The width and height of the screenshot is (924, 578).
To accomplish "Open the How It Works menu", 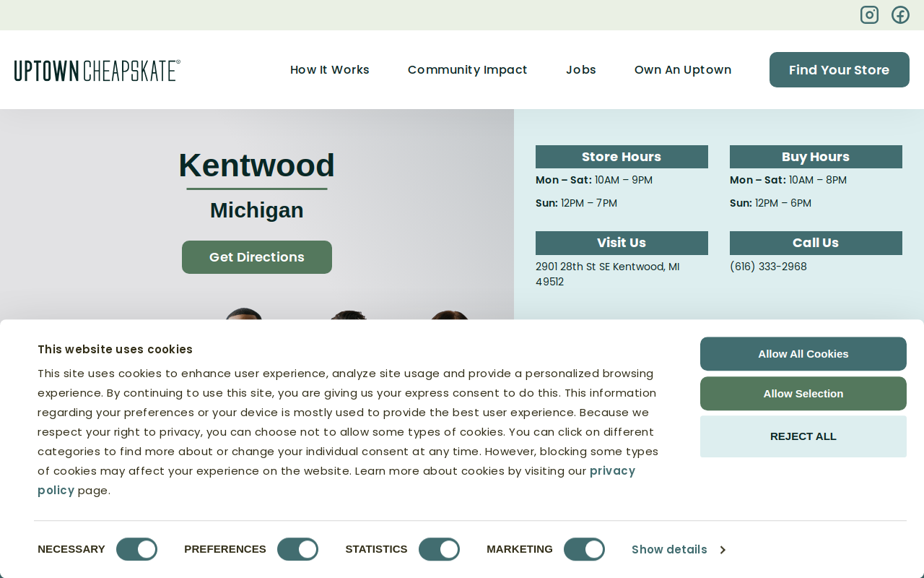I will coord(330,69).
